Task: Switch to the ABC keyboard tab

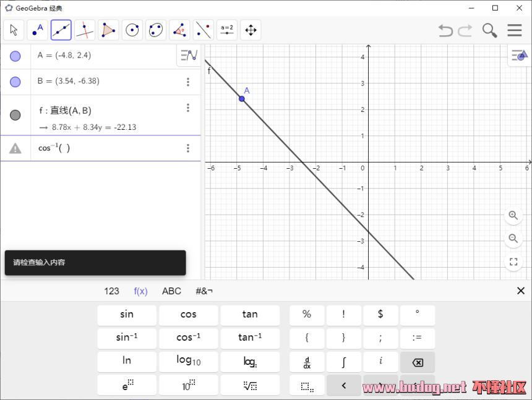Action: tap(171, 291)
